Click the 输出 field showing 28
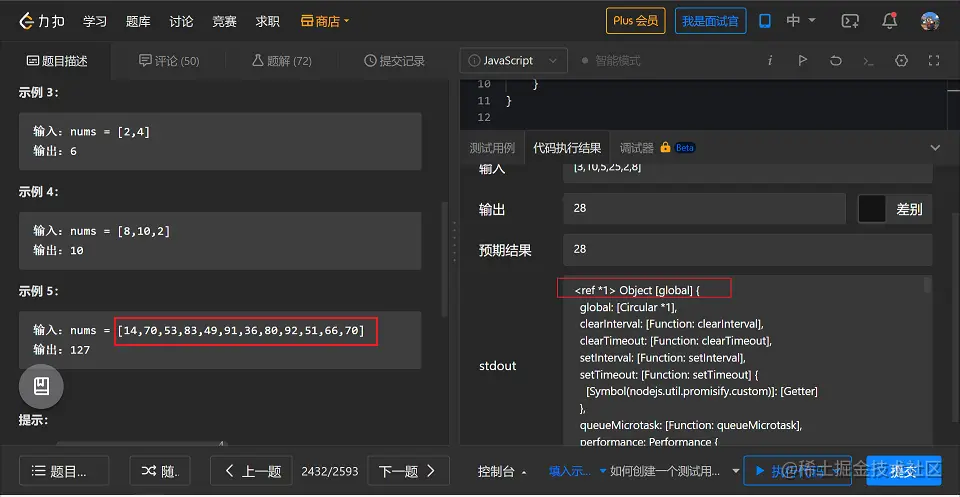This screenshot has height=497, width=960. pos(704,209)
